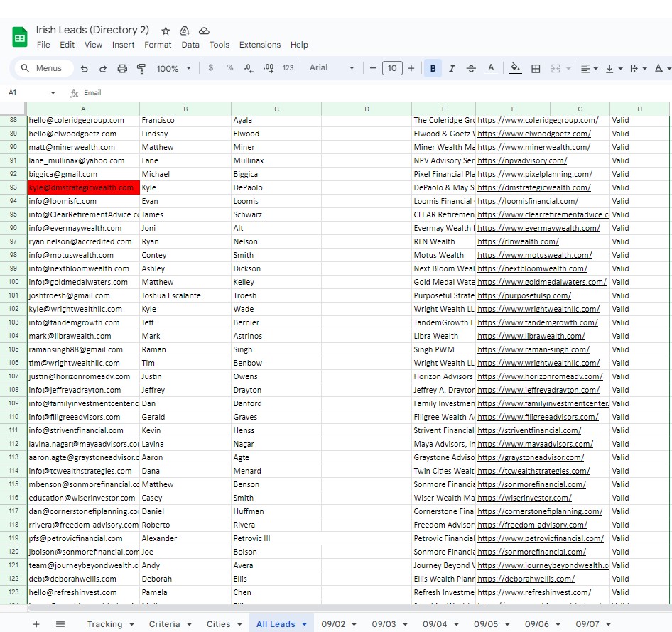The width and height of the screenshot is (672, 632).
Task: Switch to the Tracking sheet tab
Action: click(105, 624)
